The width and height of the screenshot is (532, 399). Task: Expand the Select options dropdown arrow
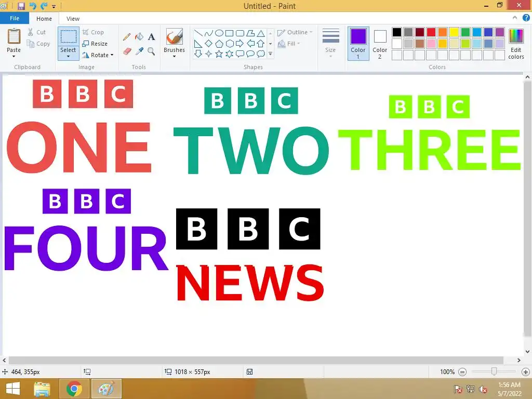tap(68, 56)
